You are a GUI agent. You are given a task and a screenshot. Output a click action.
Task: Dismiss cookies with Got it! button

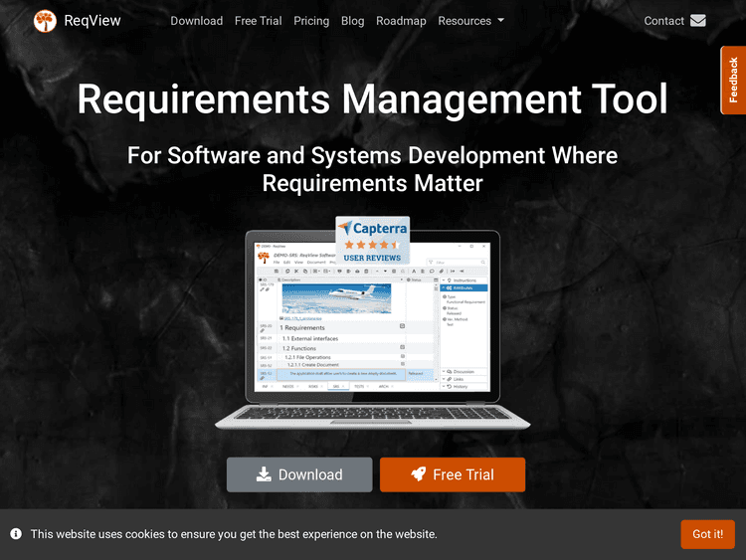[707, 534]
